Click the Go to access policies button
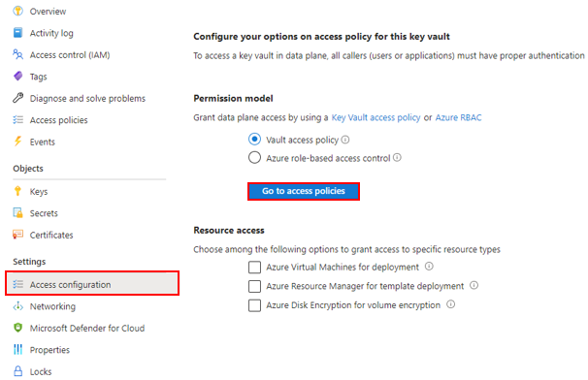The height and width of the screenshot is (380, 588). (304, 191)
